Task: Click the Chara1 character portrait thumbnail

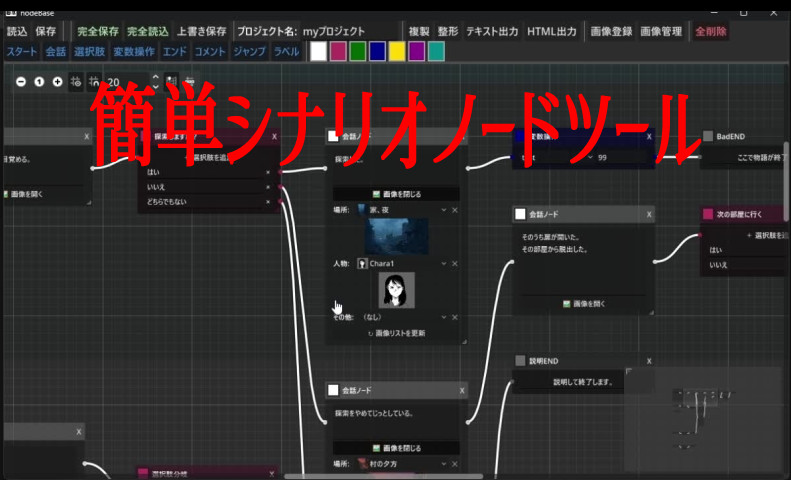Action: pos(397,290)
